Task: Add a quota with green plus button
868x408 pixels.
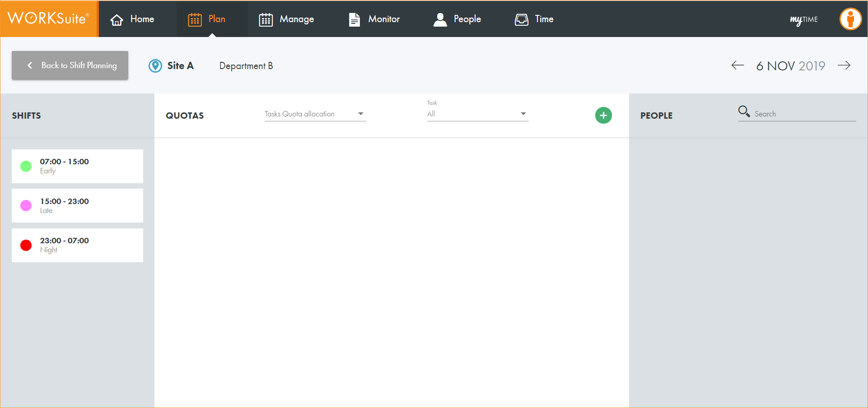Action: [603, 116]
